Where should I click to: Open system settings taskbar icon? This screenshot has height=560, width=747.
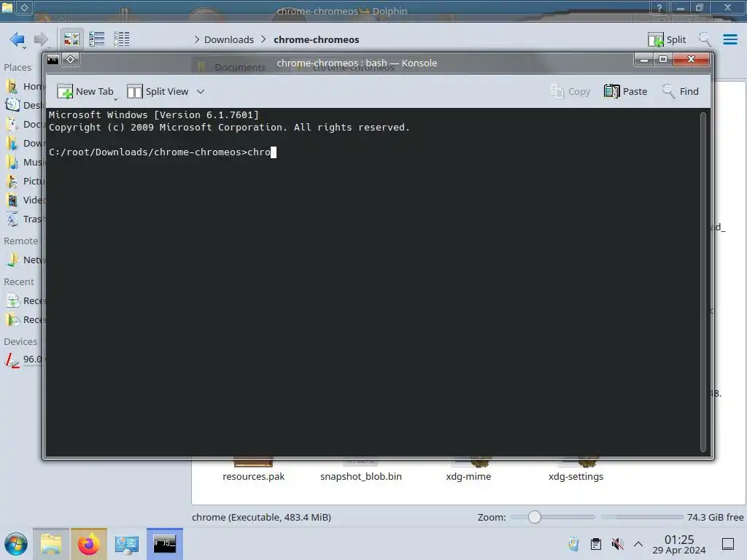(x=127, y=544)
